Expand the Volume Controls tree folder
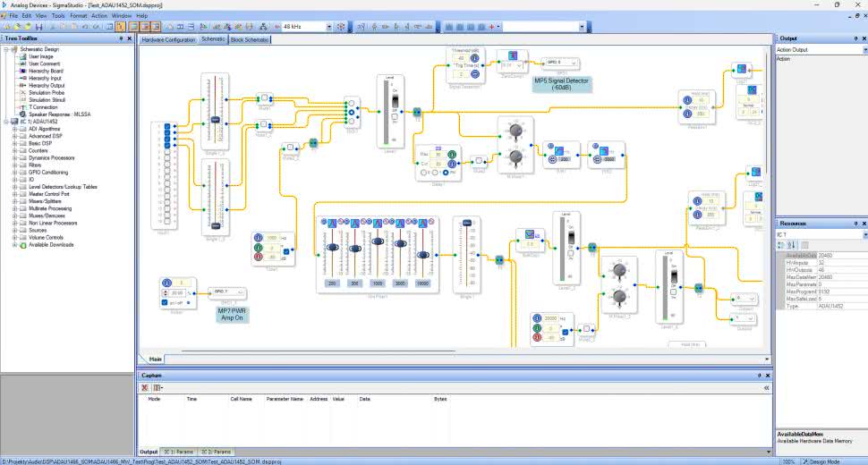The image size is (868, 465). [14, 237]
